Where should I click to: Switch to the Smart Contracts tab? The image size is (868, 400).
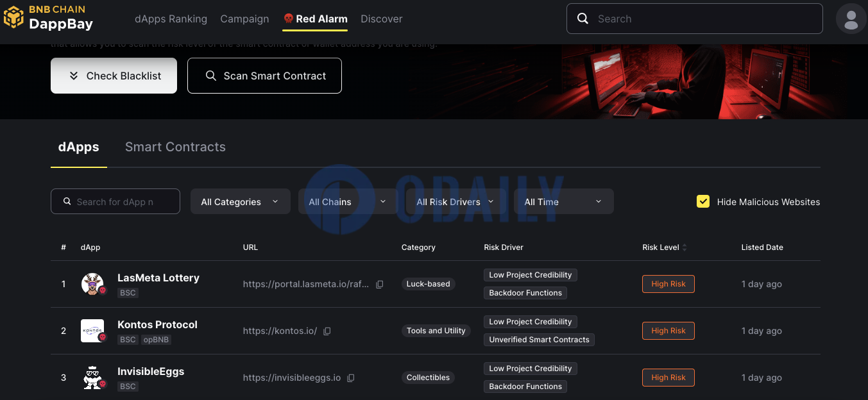pyautogui.click(x=175, y=147)
